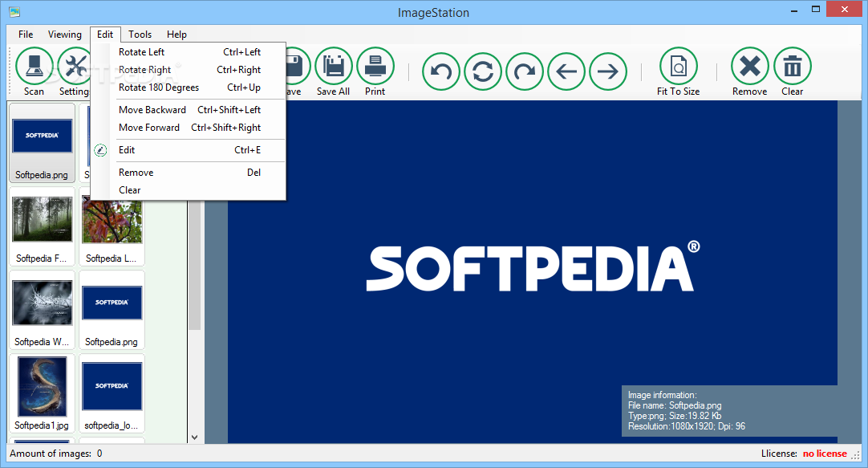Image resolution: width=868 pixels, height=468 pixels.
Task: Click the Print toolbar icon
Action: 375,67
